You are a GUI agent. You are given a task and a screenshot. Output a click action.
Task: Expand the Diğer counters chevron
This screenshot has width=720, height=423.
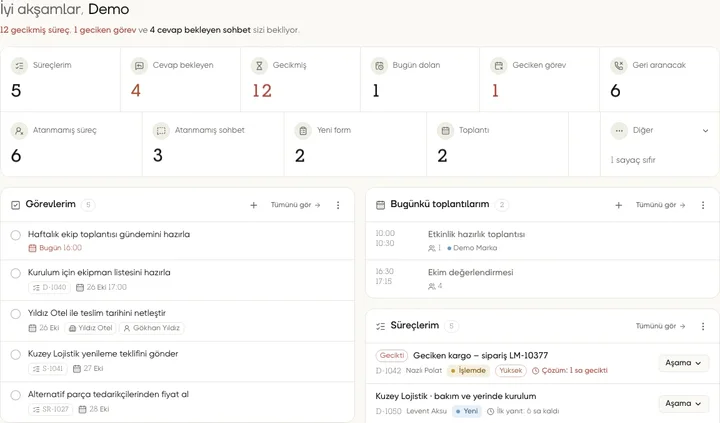(705, 131)
